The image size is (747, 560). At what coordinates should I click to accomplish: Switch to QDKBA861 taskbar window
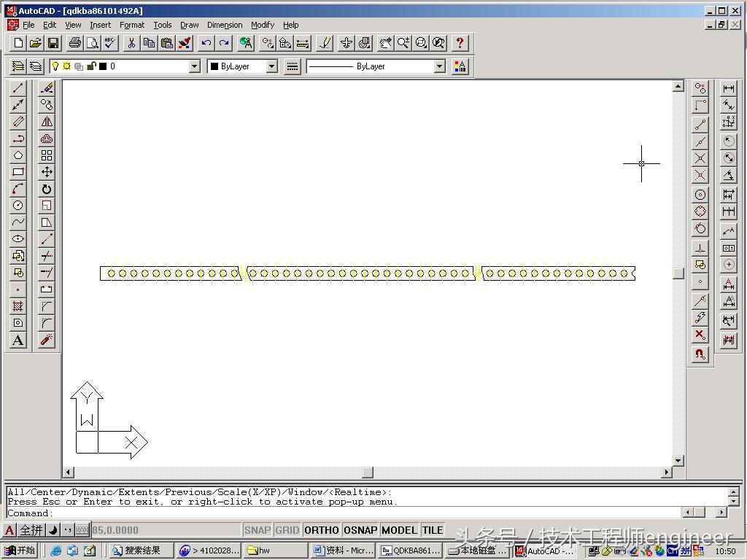411,551
